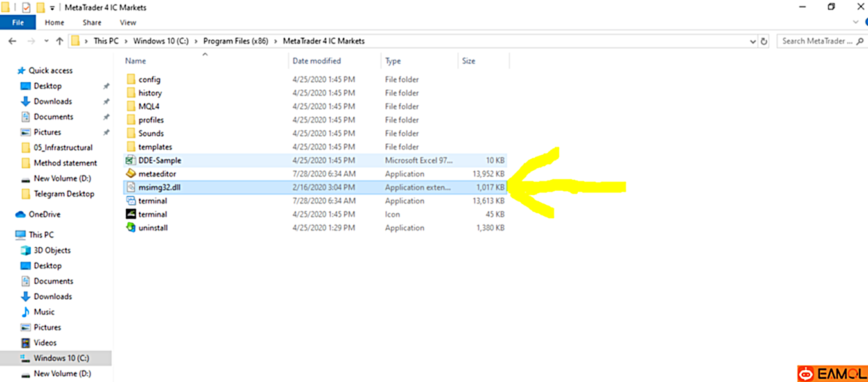The width and height of the screenshot is (868, 382).
Task: Expand the address bar history dropdown
Action: [x=752, y=41]
